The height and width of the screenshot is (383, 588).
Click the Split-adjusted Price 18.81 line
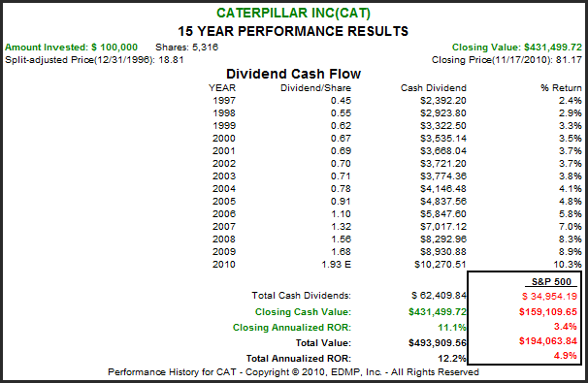click(x=94, y=60)
